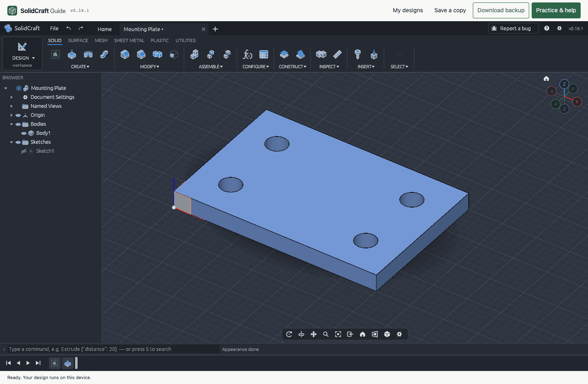Click the command input field
Screen dimensions: 588x384
coord(114,349)
